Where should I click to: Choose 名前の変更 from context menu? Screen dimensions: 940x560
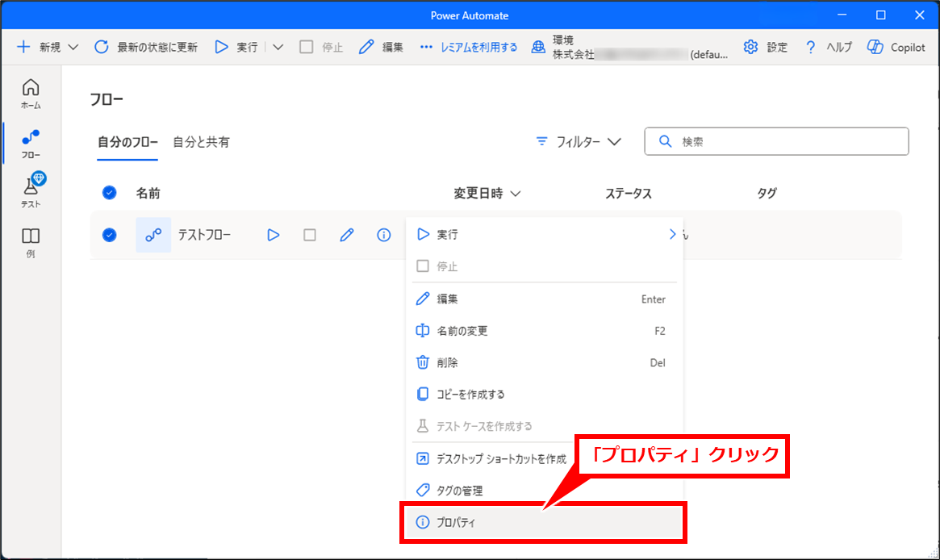point(462,331)
